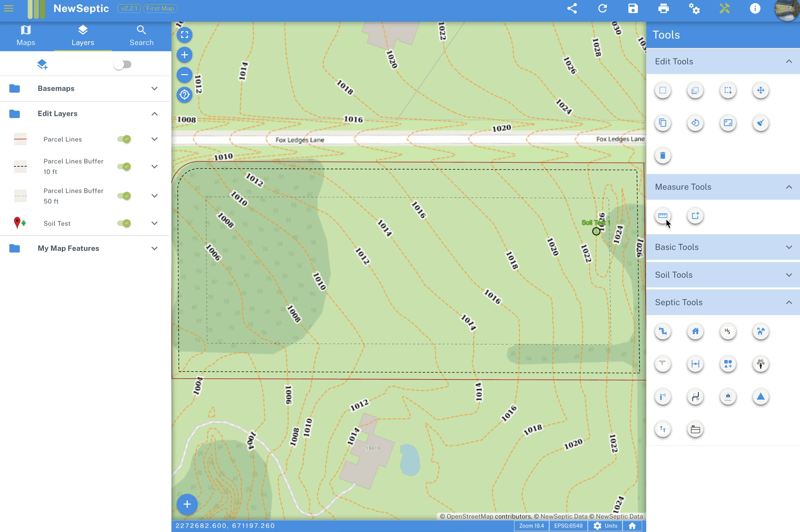The width and height of the screenshot is (800, 532).
Task: Click the map help question button
Action: pos(185,95)
